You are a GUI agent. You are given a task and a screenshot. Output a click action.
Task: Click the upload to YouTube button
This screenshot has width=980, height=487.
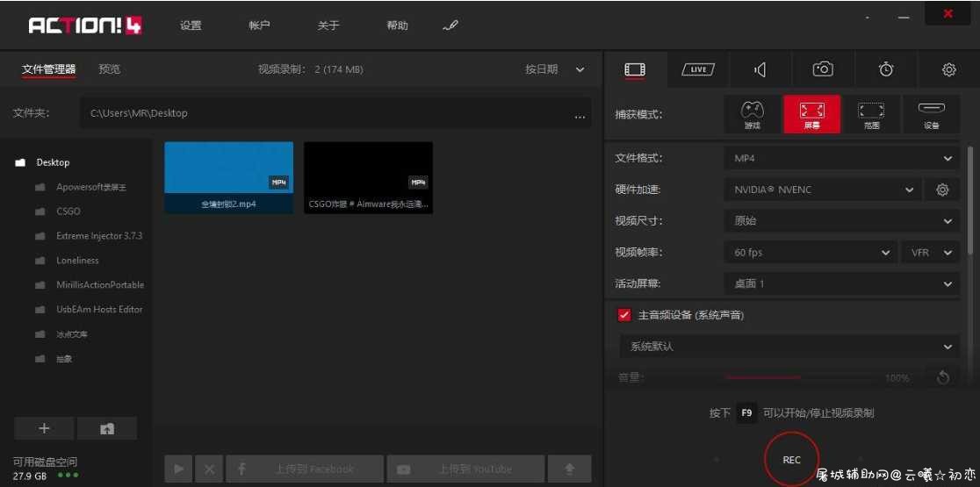[465, 469]
